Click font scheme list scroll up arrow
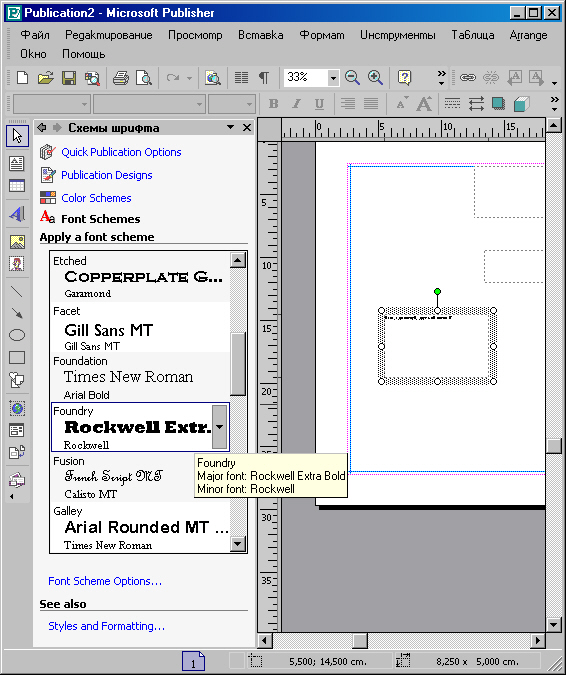Screen dimensions: 566x675 tap(238, 260)
